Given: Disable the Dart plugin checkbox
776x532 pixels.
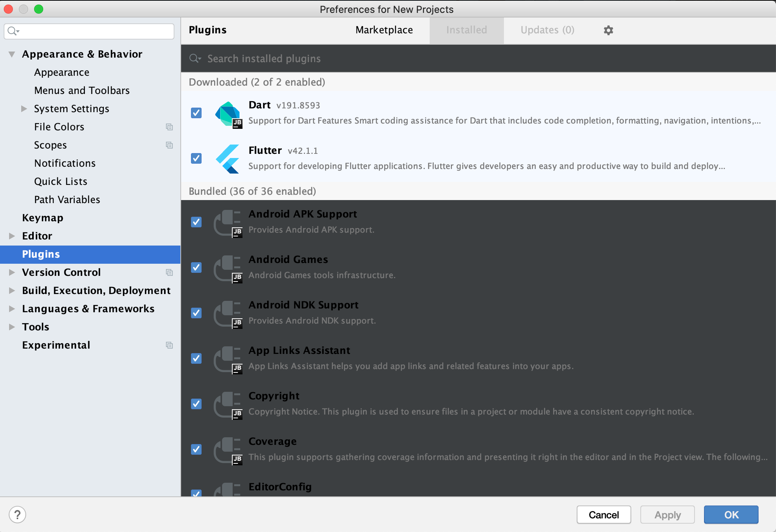Looking at the screenshot, I should pos(196,113).
